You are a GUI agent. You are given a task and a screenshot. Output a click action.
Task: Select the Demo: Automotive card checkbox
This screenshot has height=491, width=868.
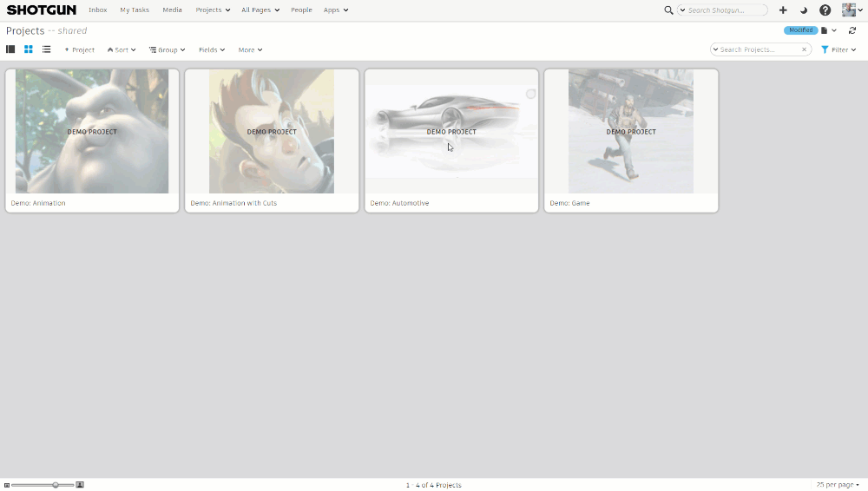(x=530, y=94)
